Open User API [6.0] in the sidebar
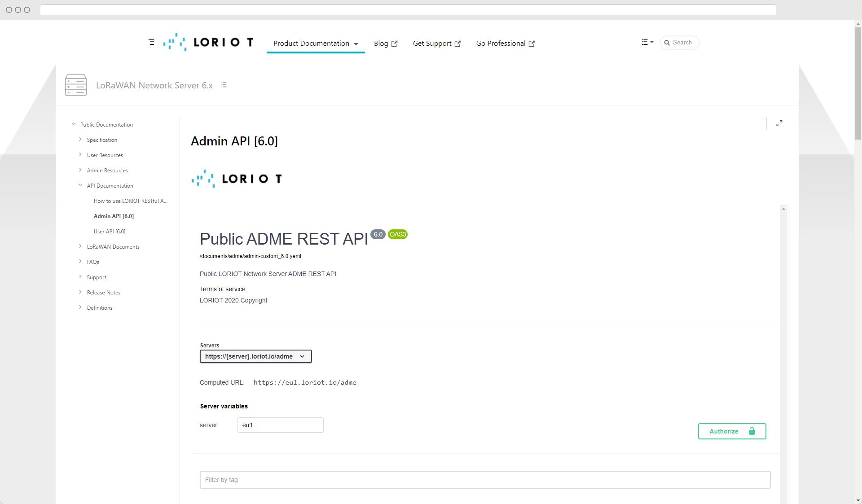Screen dimensions: 862x504 click(110, 232)
